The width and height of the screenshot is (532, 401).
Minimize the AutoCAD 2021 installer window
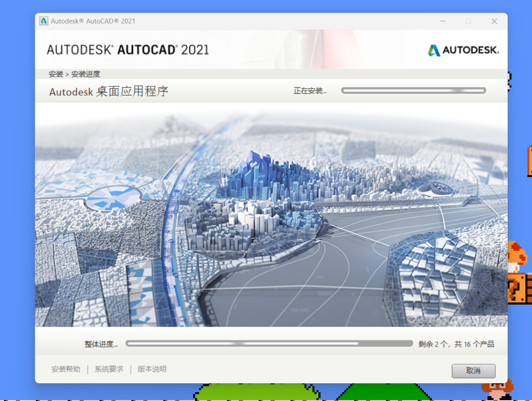point(443,21)
